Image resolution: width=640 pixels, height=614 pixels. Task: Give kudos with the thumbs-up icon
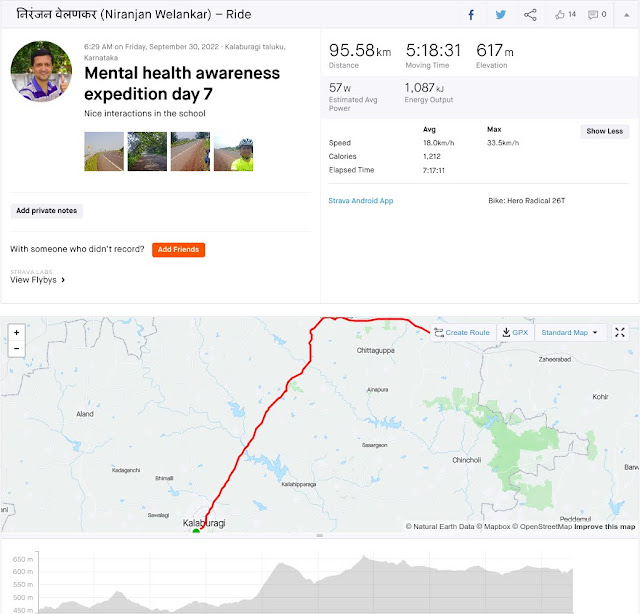pos(560,15)
